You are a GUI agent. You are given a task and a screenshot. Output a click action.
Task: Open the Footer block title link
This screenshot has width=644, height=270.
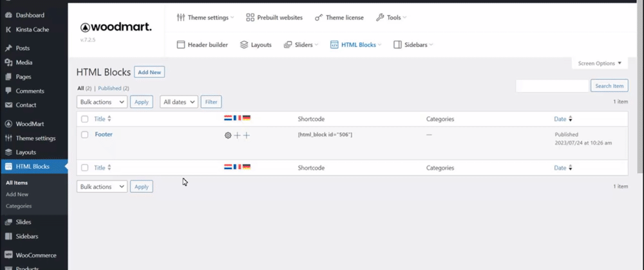(x=104, y=134)
